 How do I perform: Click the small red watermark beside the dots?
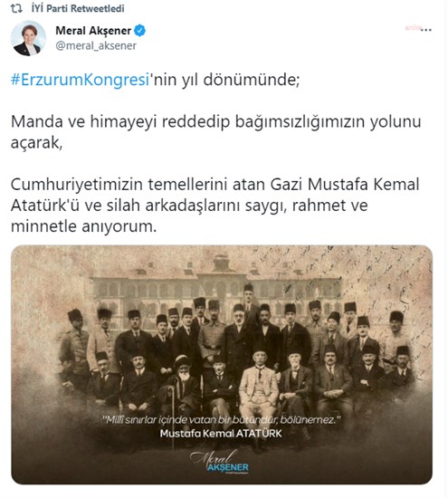(x=413, y=28)
